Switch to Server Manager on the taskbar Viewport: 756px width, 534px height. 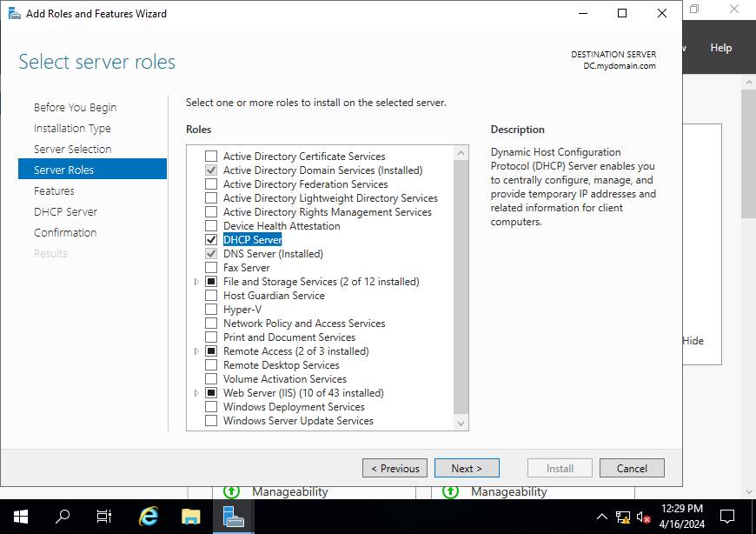point(234,517)
